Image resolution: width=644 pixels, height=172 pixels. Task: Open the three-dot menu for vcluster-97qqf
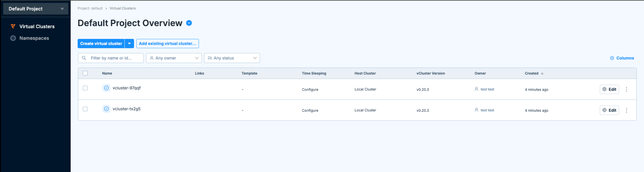point(626,89)
